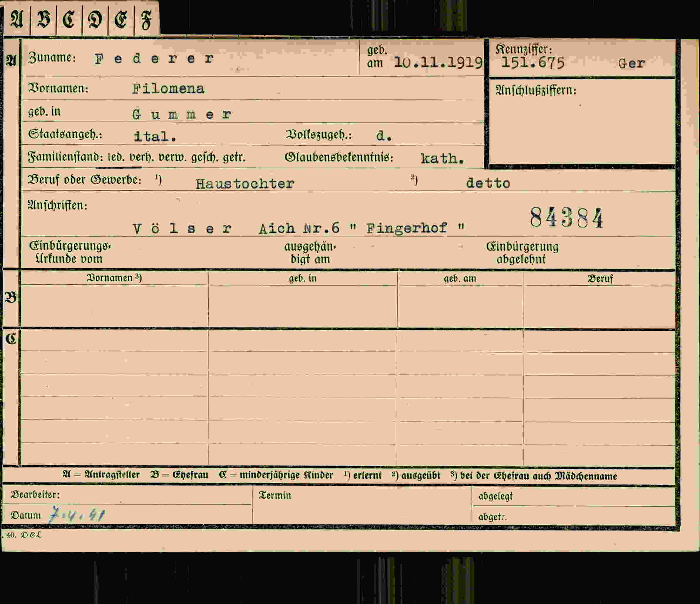Click index tab letter E at top

point(120,20)
